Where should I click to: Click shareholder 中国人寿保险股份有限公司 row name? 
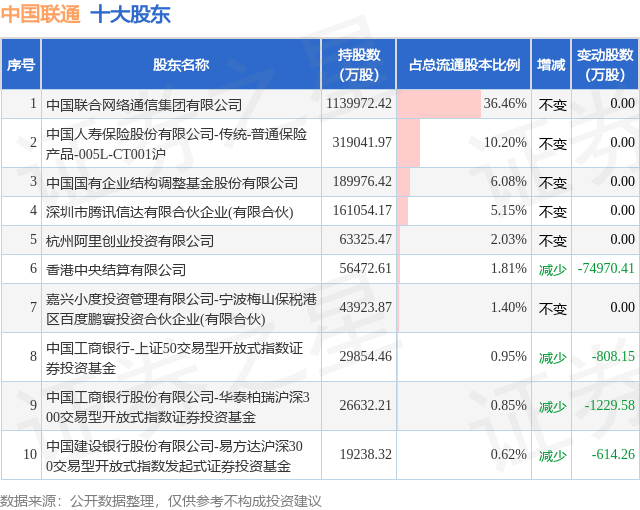tap(176, 144)
